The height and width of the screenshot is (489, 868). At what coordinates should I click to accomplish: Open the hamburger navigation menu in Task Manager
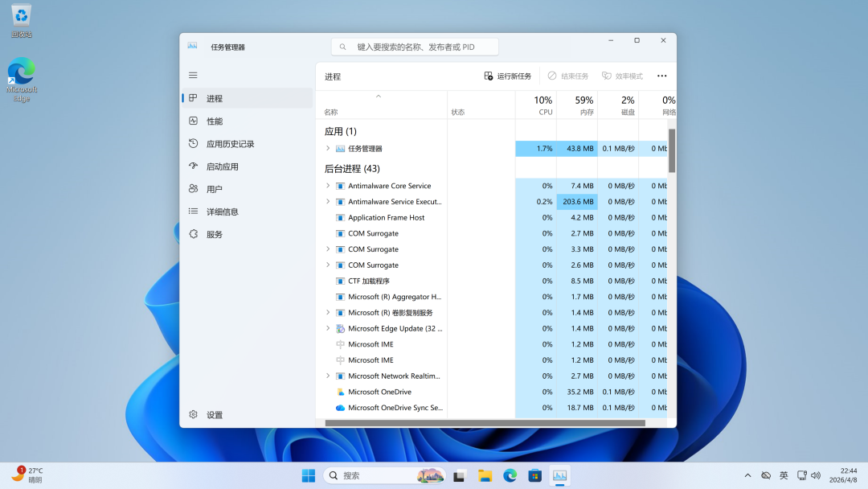click(193, 76)
